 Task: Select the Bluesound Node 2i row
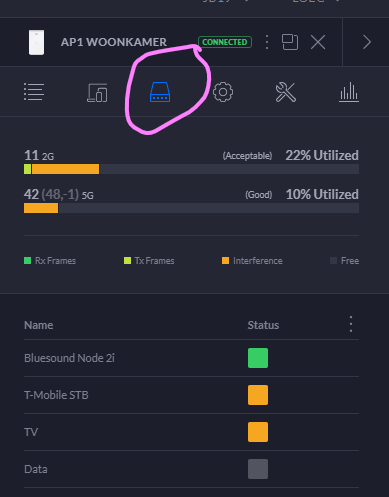pos(191,358)
